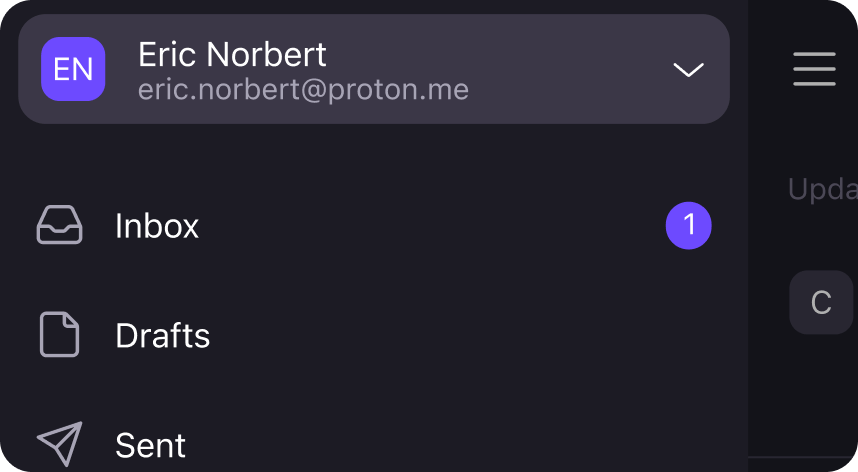The image size is (858, 472).
Task: Toggle the hamburger menu icon
Action: pyautogui.click(x=814, y=69)
